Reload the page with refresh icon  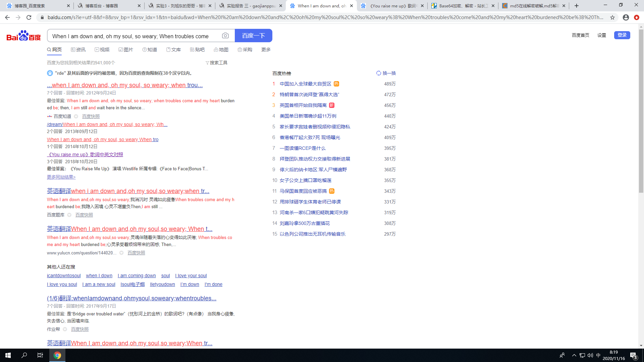[x=29, y=17]
